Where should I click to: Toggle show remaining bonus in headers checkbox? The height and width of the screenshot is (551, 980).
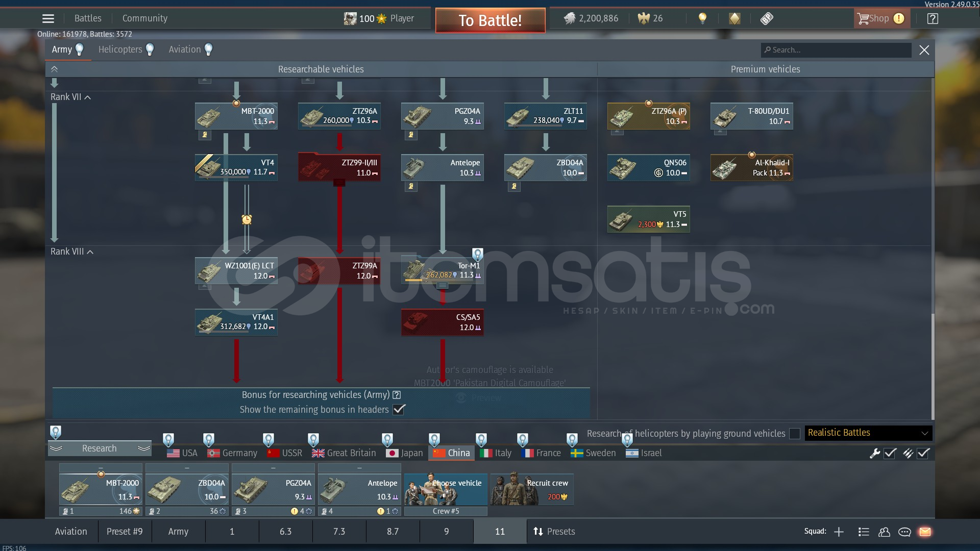pyautogui.click(x=399, y=409)
